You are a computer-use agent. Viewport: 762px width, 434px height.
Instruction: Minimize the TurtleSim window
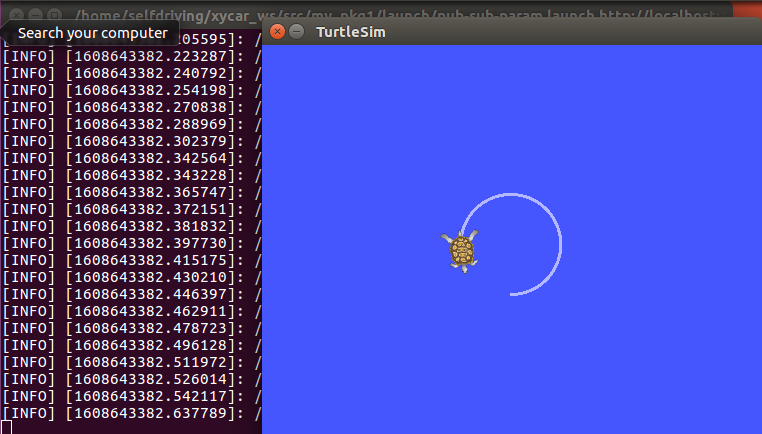point(296,32)
